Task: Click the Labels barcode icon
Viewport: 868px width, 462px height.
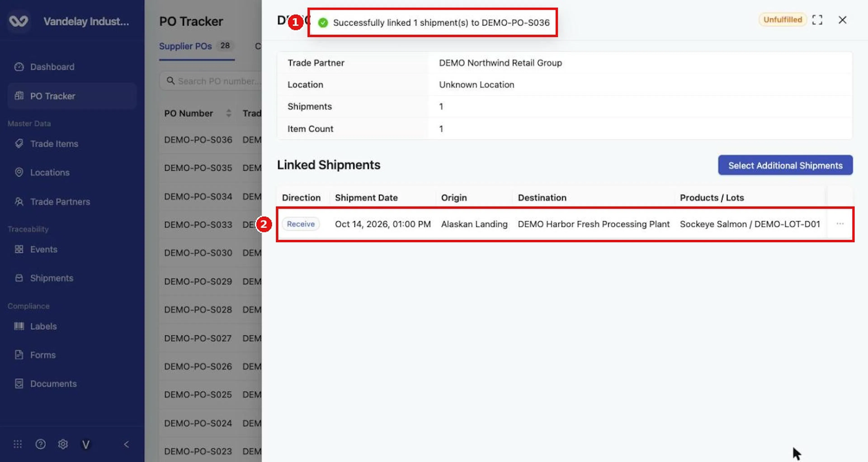Action: pyautogui.click(x=19, y=326)
